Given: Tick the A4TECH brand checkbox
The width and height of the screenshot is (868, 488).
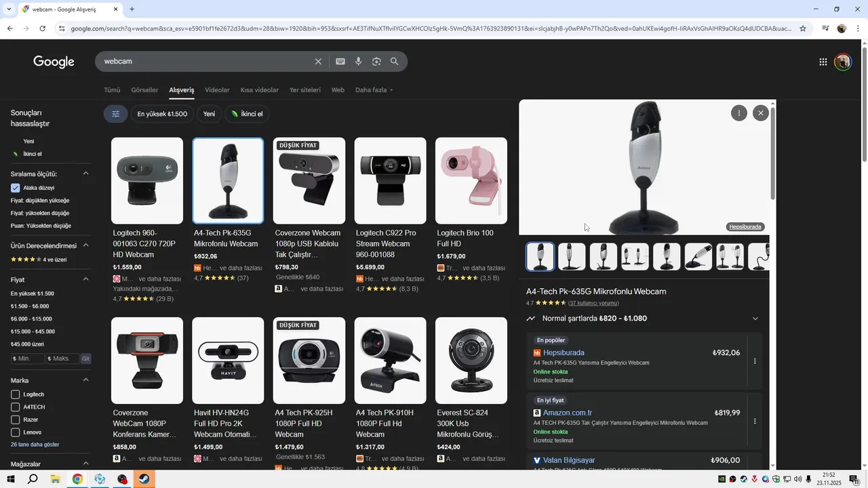Looking at the screenshot, I should 16,407.
